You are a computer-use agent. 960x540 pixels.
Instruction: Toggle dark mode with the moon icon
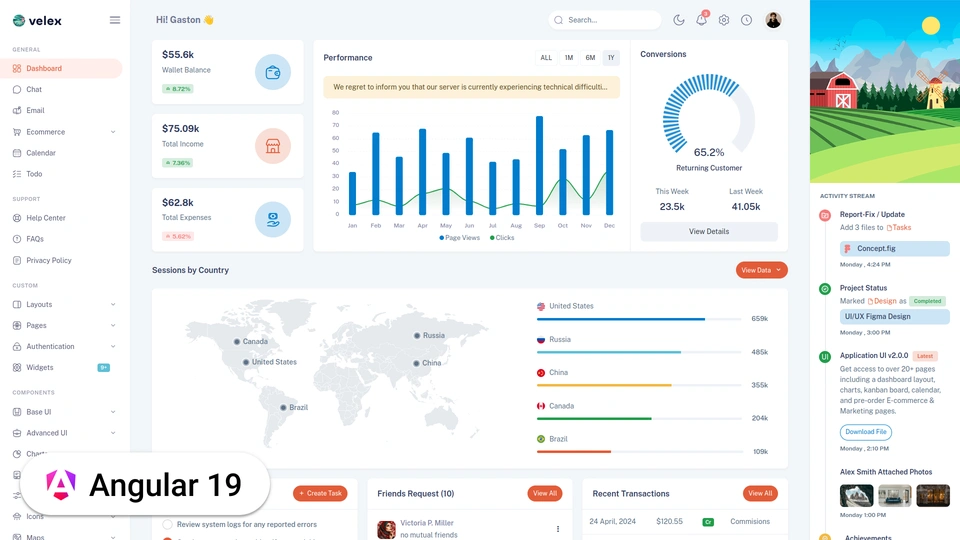(679, 20)
